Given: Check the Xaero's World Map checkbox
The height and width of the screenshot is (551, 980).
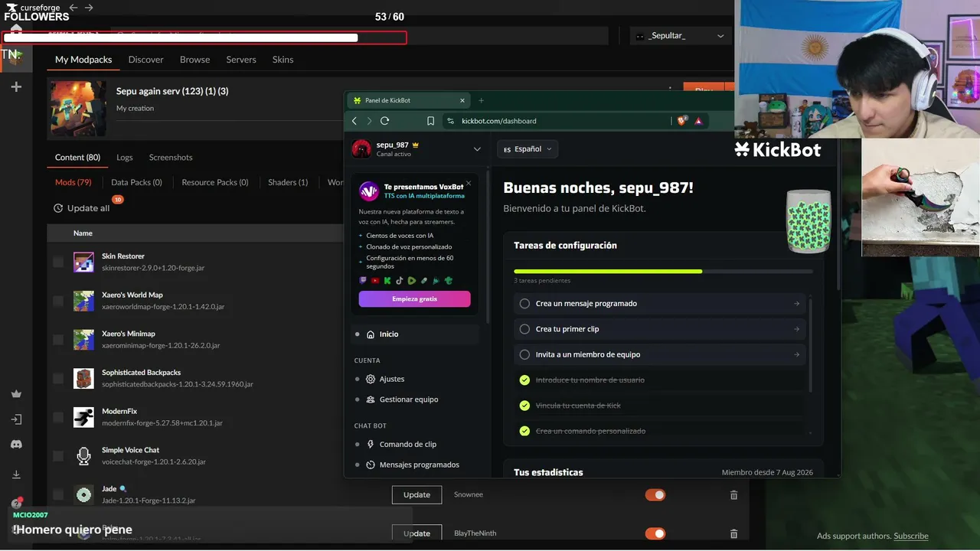Looking at the screenshot, I should pyautogui.click(x=58, y=301).
